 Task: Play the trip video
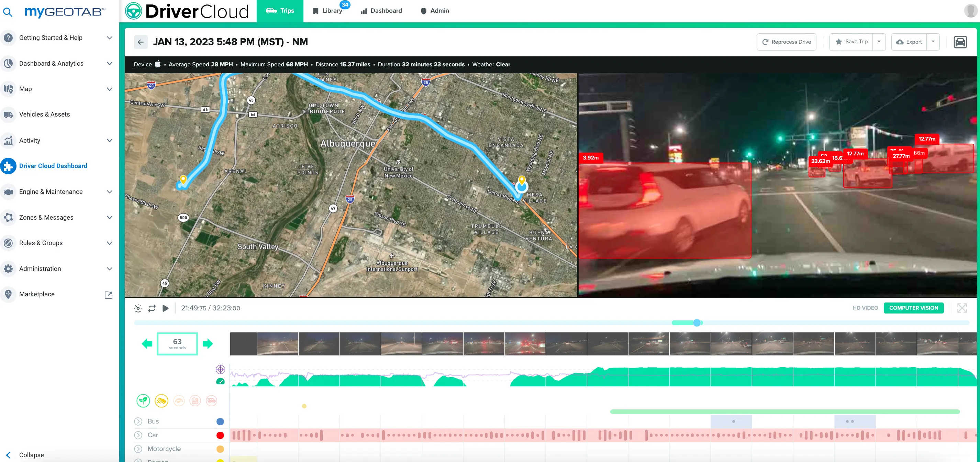(166, 308)
